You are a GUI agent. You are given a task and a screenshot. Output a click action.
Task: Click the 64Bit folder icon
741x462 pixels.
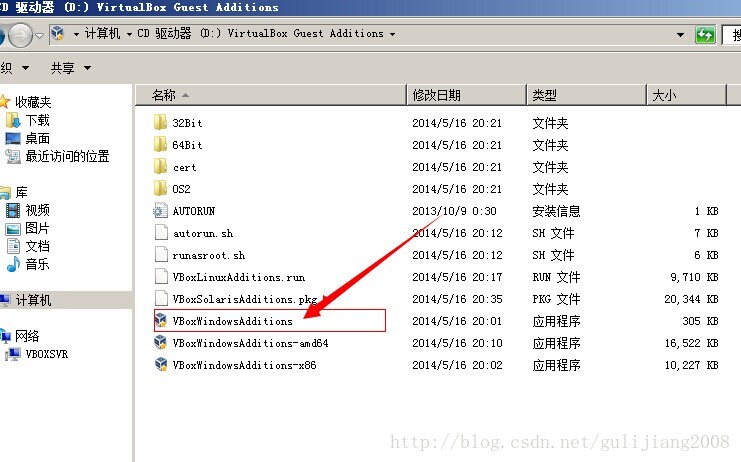(x=161, y=145)
